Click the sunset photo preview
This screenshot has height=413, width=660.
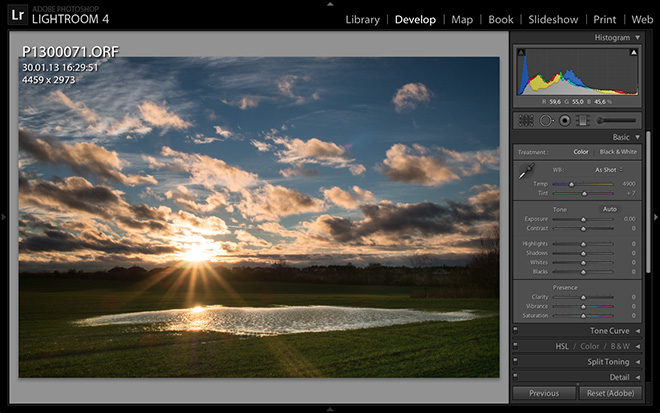tap(258, 216)
